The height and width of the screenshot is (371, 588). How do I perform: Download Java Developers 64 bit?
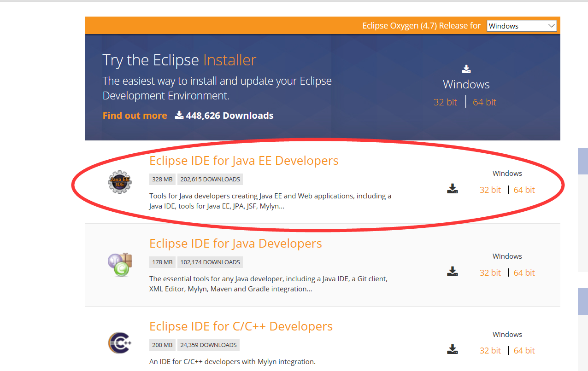click(524, 272)
